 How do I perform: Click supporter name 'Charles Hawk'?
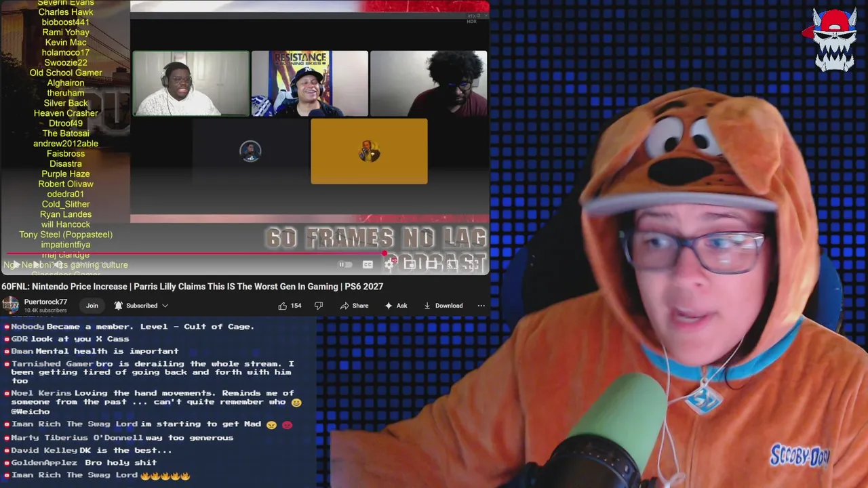[66, 12]
